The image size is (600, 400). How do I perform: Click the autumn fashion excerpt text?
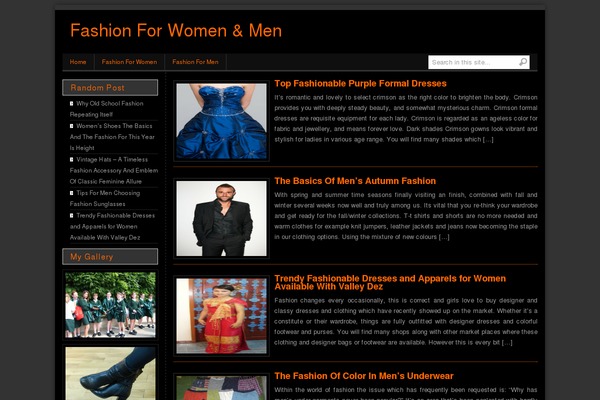pyautogui.click(x=406, y=216)
